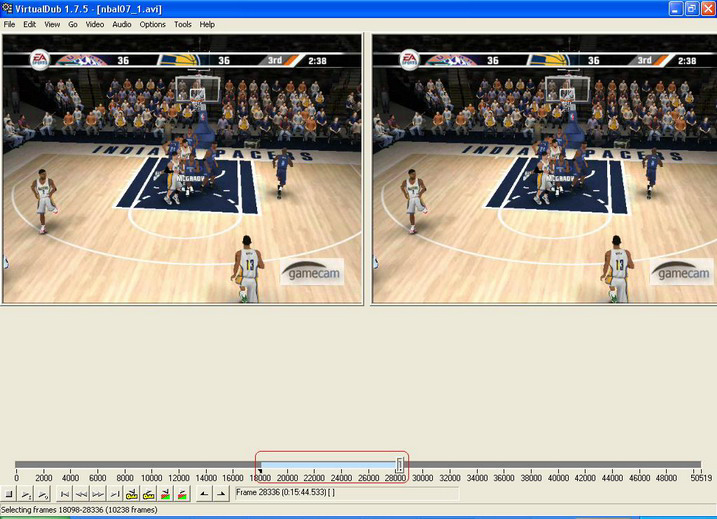Scan forward for the next scene change
The width and height of the screenshot is (717, 519).
[x=182, y=494]
